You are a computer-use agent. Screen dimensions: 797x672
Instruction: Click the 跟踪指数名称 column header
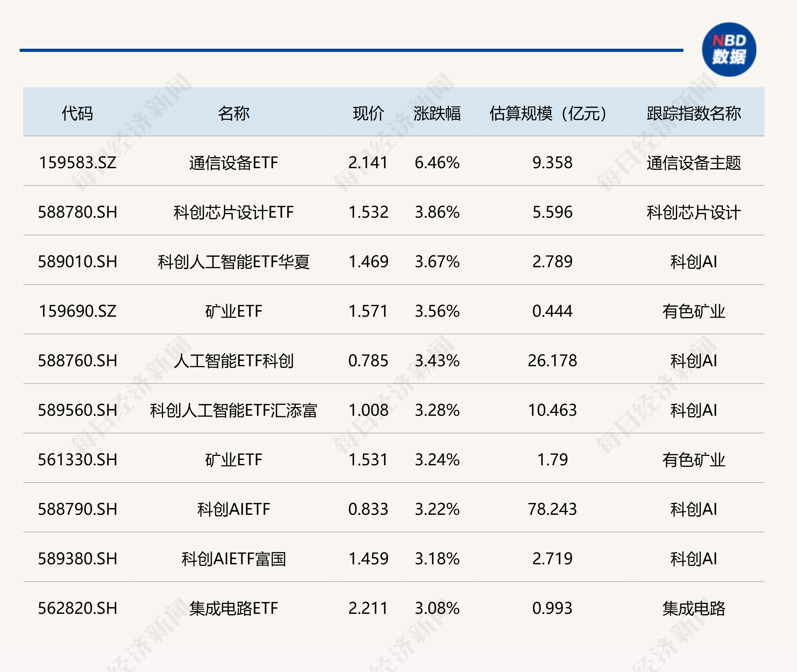click(694, 113)
